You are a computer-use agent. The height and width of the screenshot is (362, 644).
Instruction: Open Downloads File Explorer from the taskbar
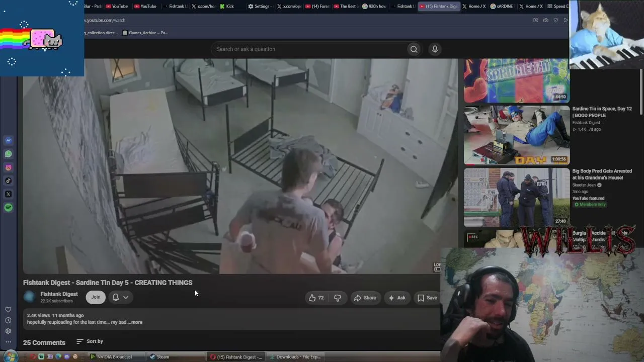(295, 357)
